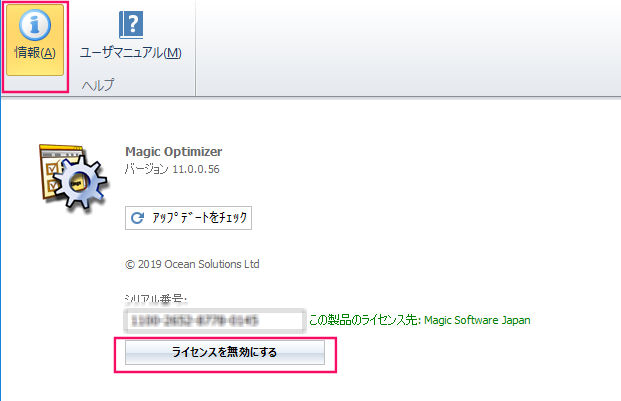This screenshot has height=401, width=621.
Task: Select the 情報(A) ribbon label
Action: coord(35,53)
